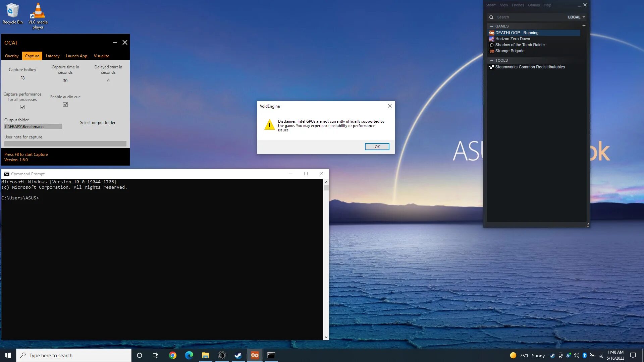
Task: Toggle Capture performance for all processes checkbox
Action: click(22, 107)
